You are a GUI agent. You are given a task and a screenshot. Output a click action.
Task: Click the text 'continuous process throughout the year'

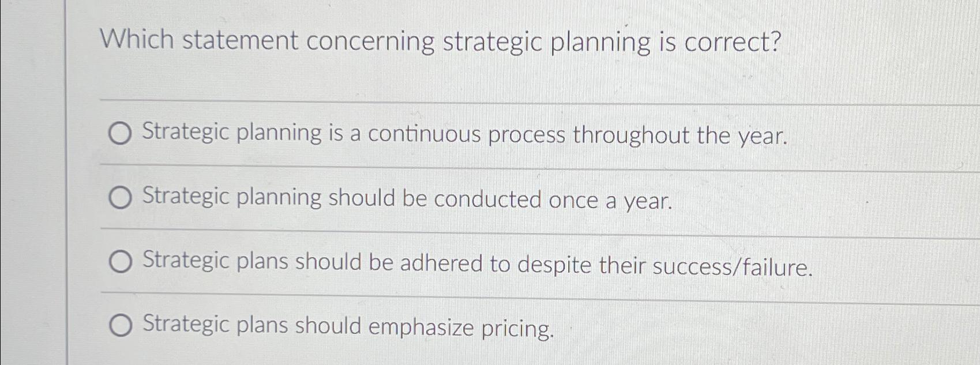coord(577,134)
